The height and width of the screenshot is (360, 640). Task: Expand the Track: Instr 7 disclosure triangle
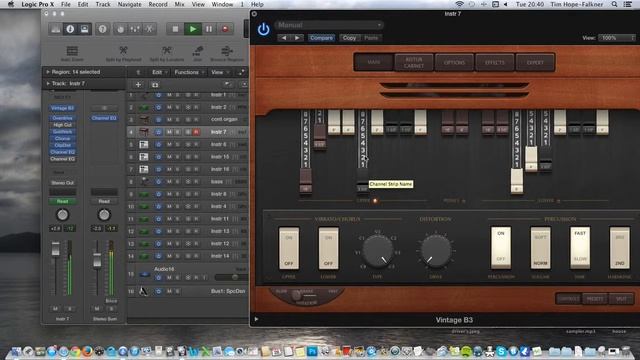(48, 83)
